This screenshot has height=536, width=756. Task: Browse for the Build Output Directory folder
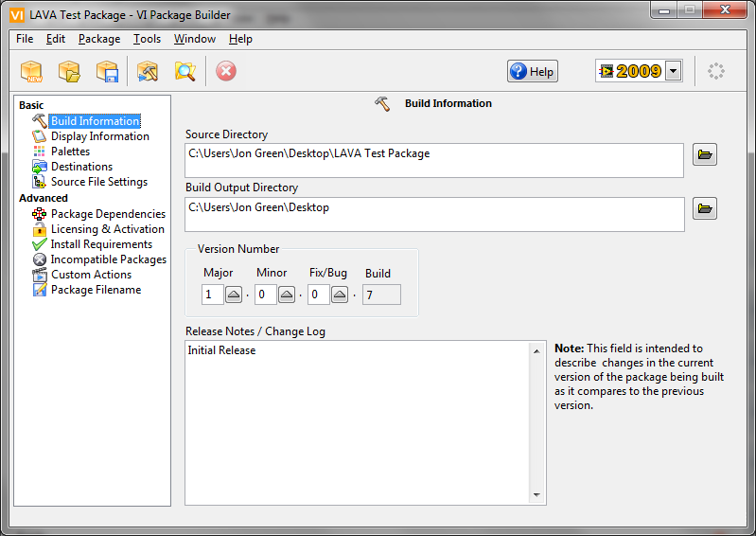705,209
